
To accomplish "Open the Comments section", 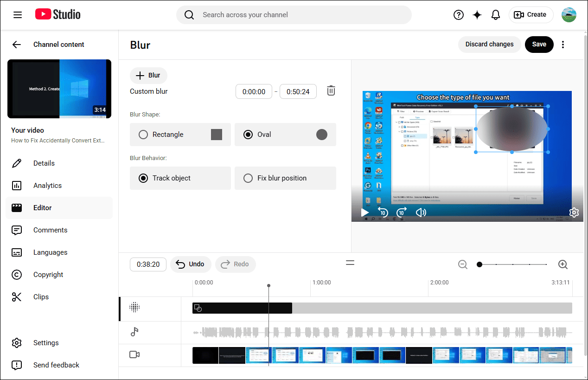I will tap(50, 230).
